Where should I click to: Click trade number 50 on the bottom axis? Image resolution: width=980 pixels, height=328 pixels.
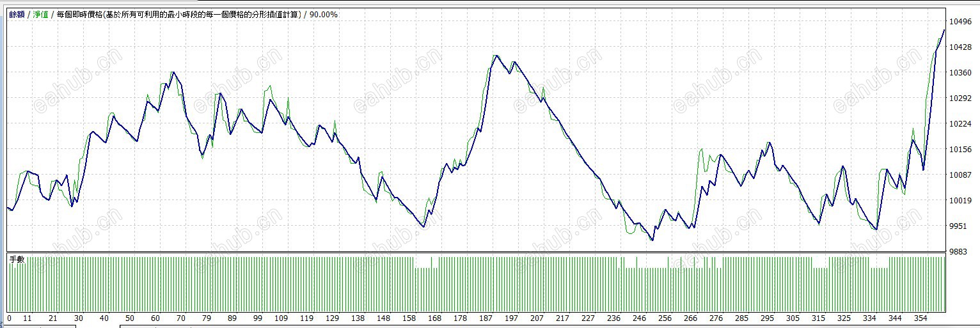coord(130,318)
